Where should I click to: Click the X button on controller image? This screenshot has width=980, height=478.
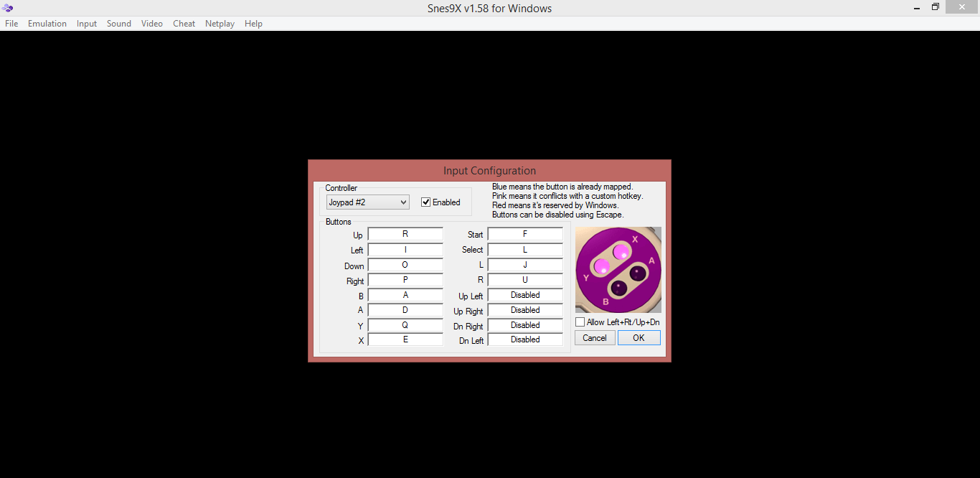tap(621, 251)
